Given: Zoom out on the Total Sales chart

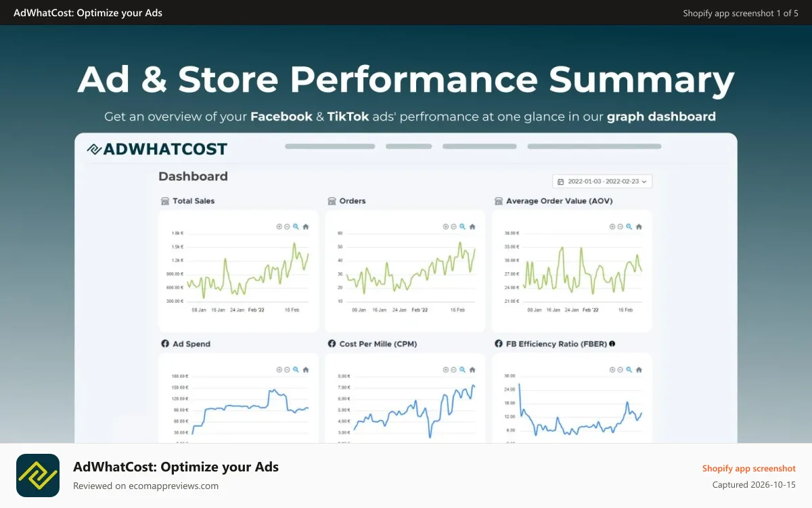Looking at the screenshot, I should [287, 227].
